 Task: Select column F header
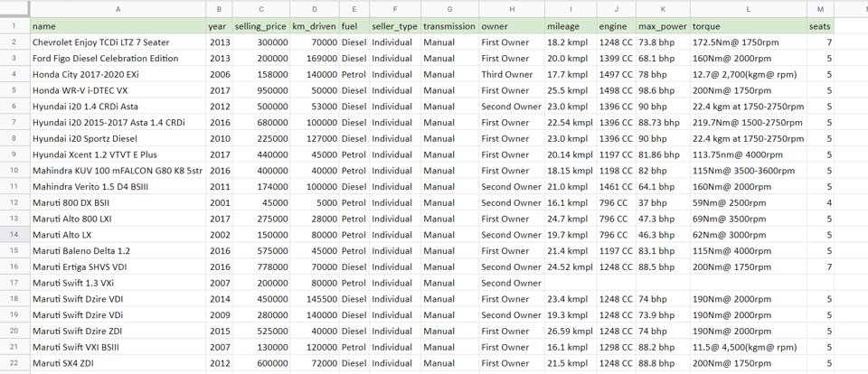pyautogui.click(x=395, y=9)
